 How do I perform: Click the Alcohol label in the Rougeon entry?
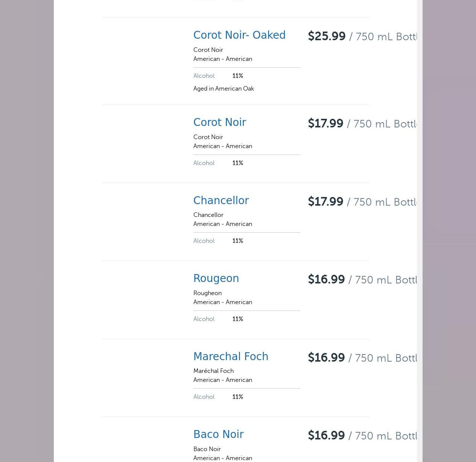point(204,319)
